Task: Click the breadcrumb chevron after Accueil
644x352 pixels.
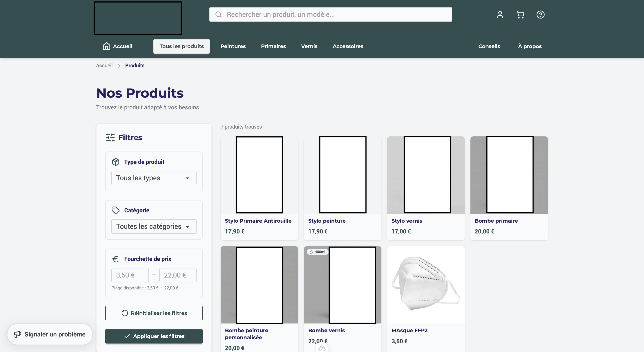Action: (119, 66)
